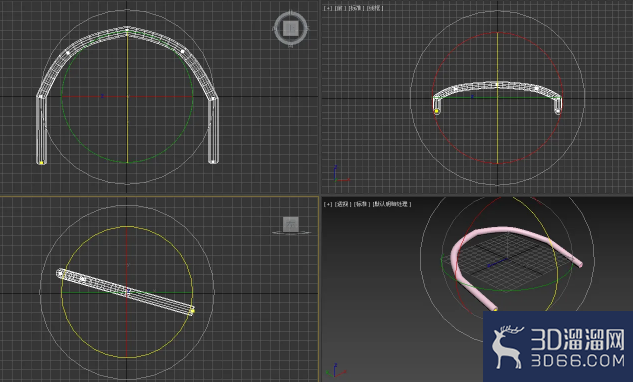Viewport: 633px width, 382px height.
Task: Open the 前 view label menu
Action: tap(340, 8)
